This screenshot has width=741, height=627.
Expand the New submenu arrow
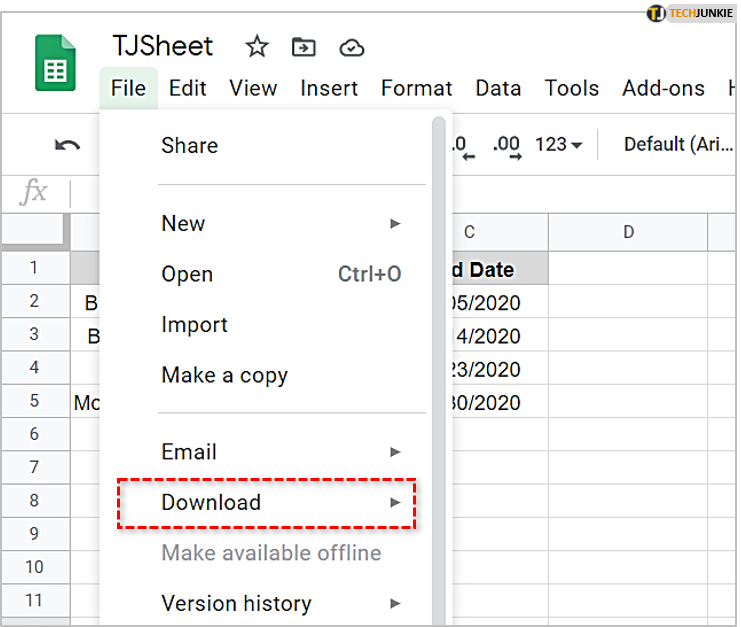[396, 224]
